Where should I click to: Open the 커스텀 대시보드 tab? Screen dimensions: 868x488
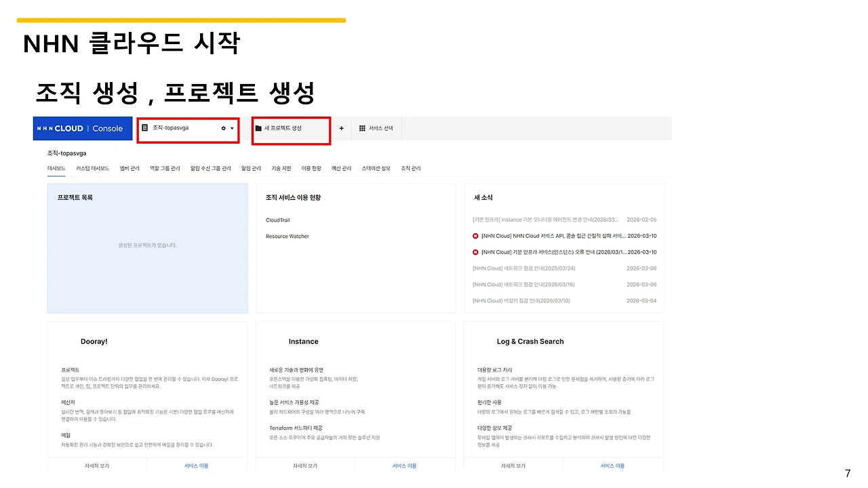coord(92,167)
